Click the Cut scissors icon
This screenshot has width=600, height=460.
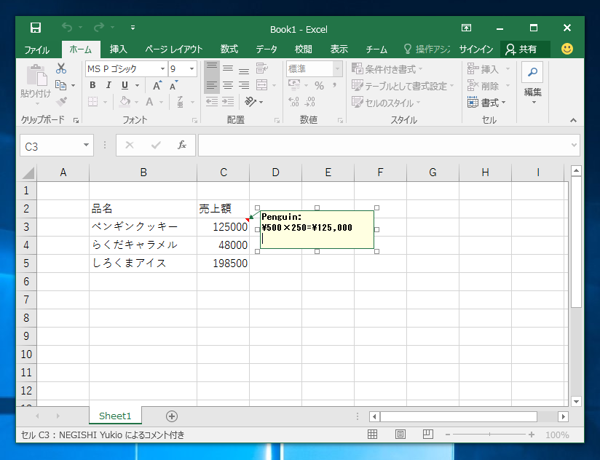pos(61,69)
